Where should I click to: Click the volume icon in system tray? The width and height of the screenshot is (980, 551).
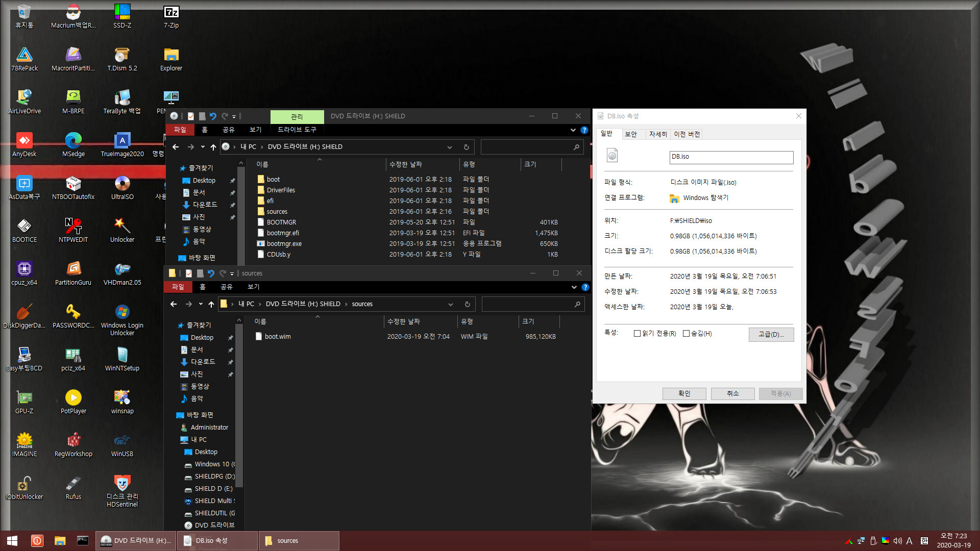tap(897, 541)
